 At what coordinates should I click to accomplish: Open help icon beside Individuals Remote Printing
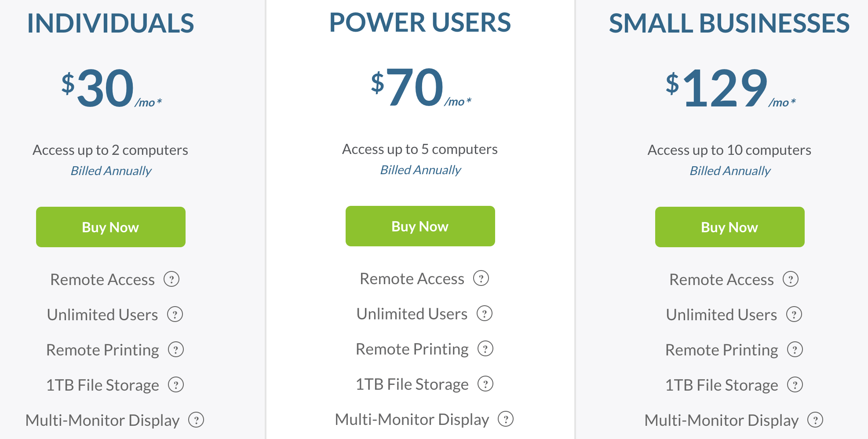(x=176, y=350)
